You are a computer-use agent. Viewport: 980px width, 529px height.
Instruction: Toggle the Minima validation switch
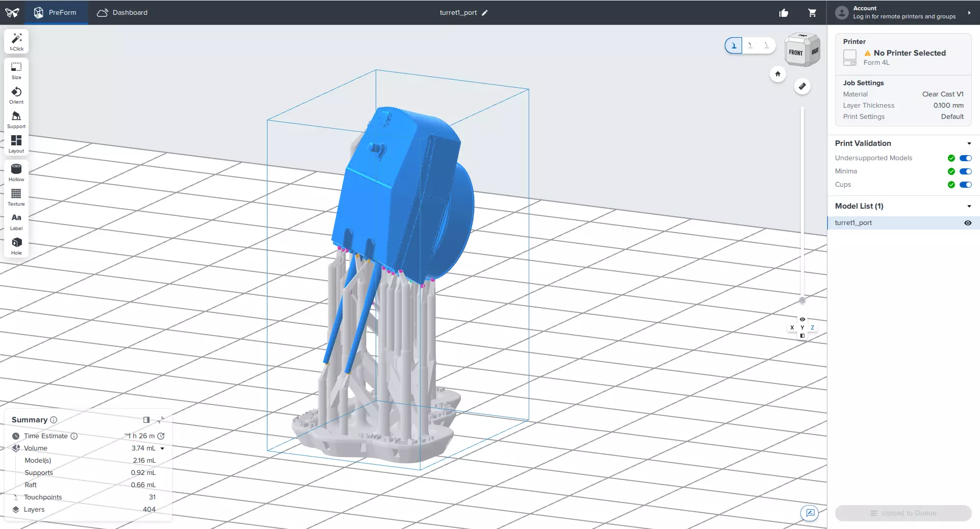[966, 171]
